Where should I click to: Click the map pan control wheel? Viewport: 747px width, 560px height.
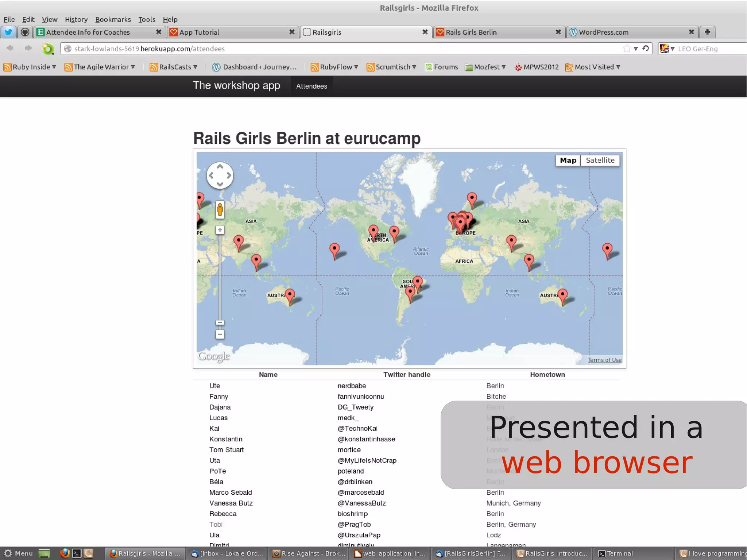(x=220, y=175)
